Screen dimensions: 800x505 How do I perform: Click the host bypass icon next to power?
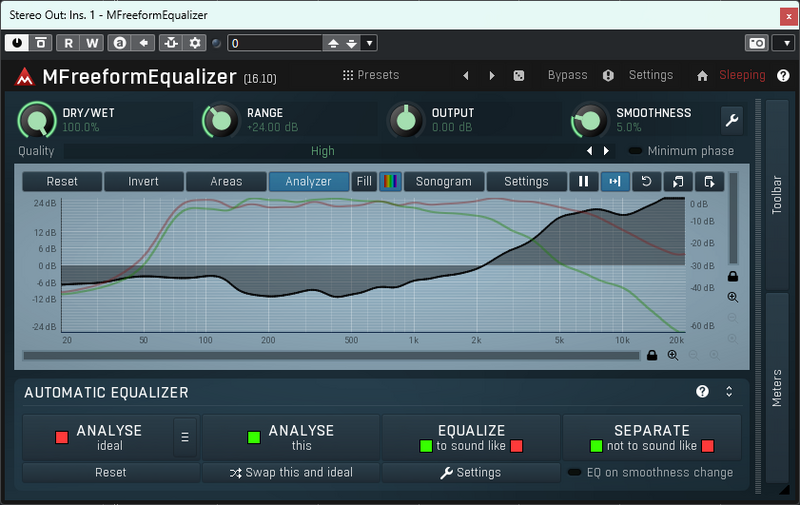pos(41,43)
